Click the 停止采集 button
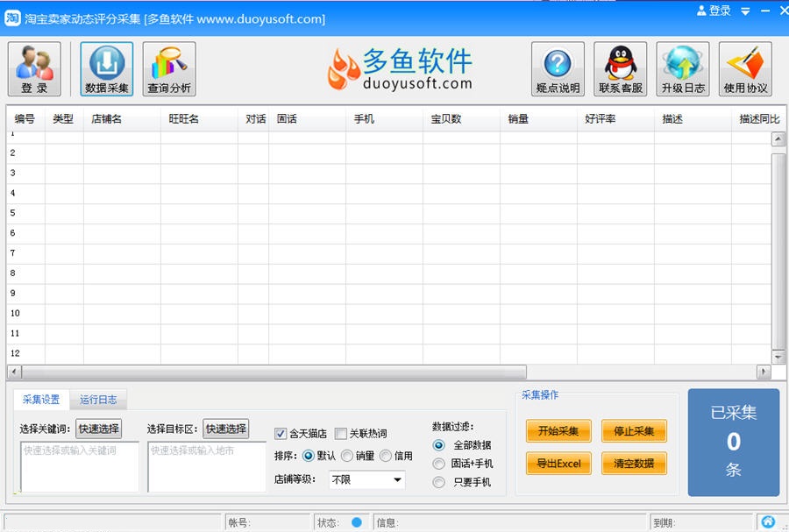 (634, 431)
